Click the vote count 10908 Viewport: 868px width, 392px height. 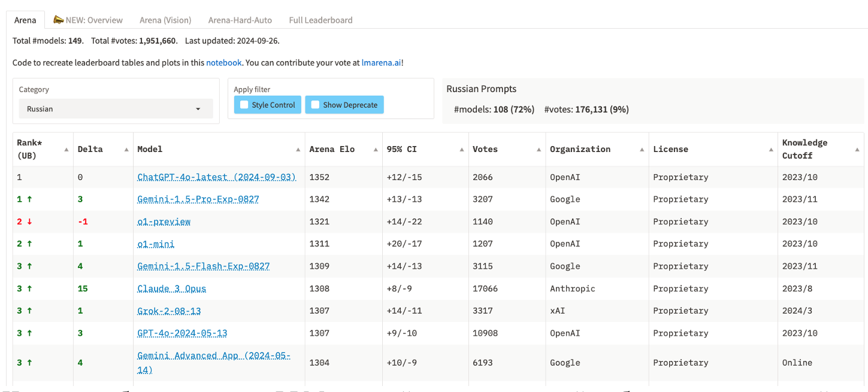(x=485, y=333)
